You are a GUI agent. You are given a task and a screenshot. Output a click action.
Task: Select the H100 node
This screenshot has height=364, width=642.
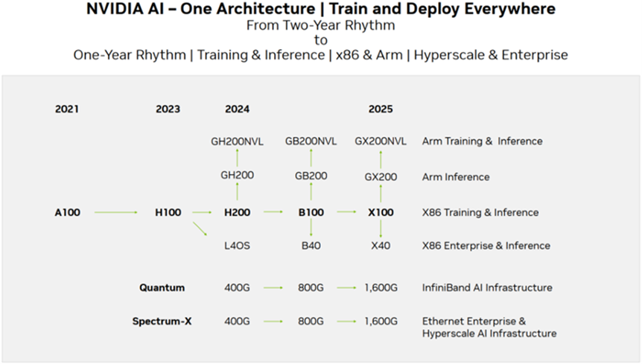click(168, 212)
